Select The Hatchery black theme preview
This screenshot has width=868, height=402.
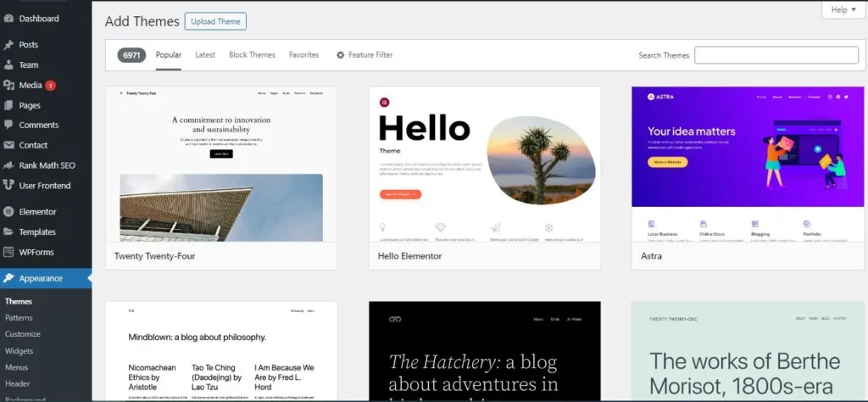(485, 351)
